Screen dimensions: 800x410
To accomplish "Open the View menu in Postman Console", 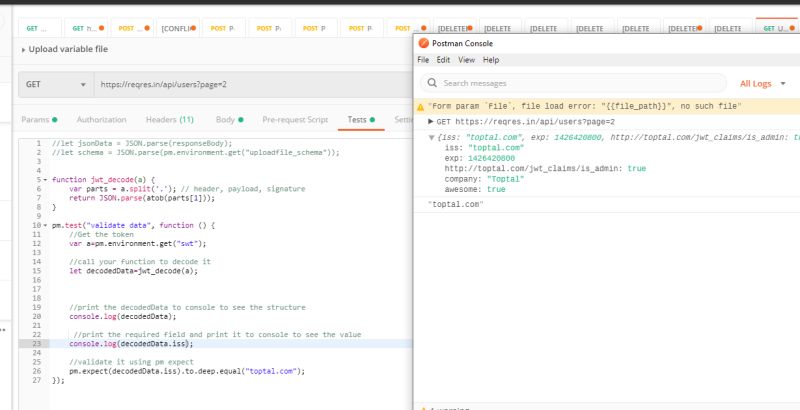I will tap(466, 60).
